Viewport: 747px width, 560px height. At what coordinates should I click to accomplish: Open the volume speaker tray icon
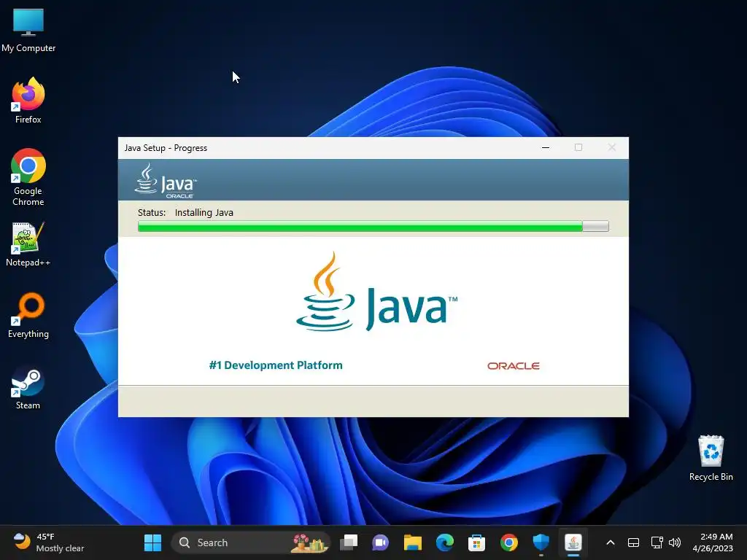[x=675, y=542]
